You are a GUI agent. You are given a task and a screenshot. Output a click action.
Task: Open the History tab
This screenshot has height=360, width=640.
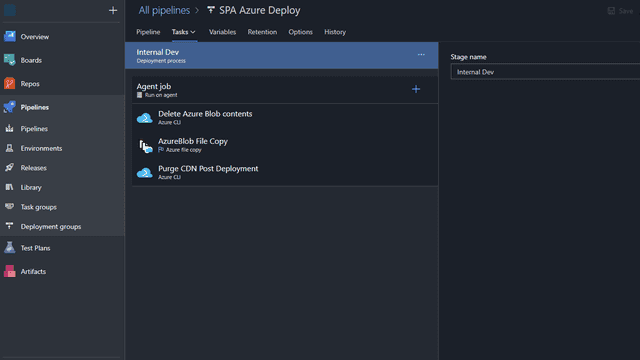click(335, 32)
